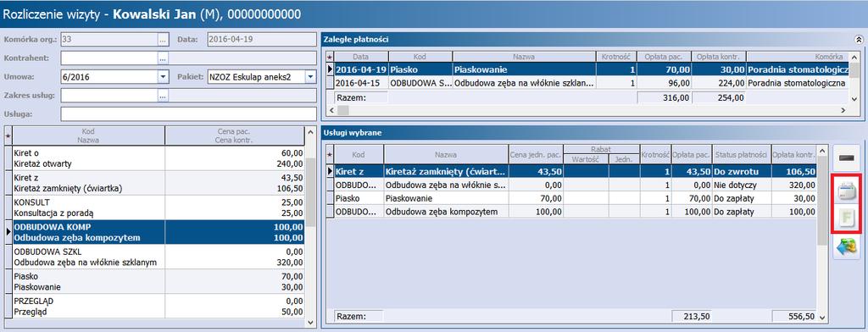
Task: Open Komórka org. browse button
Action: [x=163, y=39]
